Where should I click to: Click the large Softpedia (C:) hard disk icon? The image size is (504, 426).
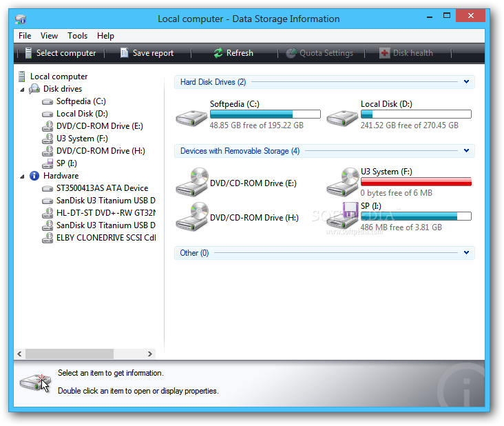191,118
